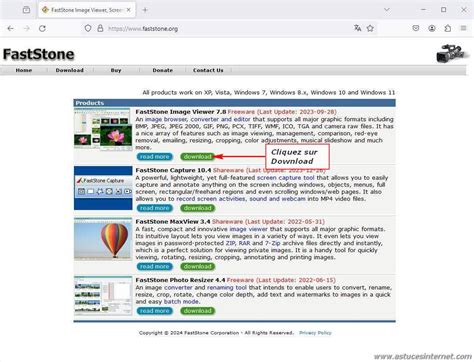Click read more for FastStone MaxView
The width and height of the screenshot is (474, 362).
coord(155,267)
